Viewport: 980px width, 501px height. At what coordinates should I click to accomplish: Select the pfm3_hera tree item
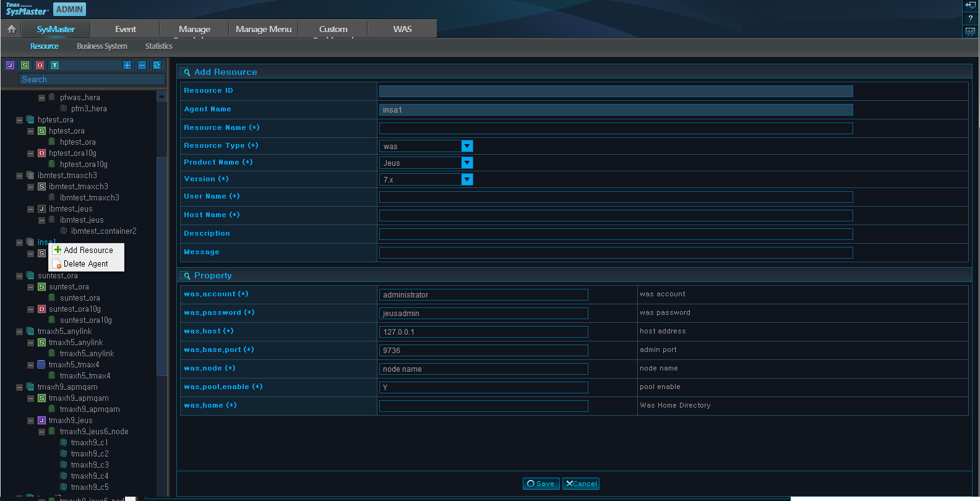tap(89, 108)
